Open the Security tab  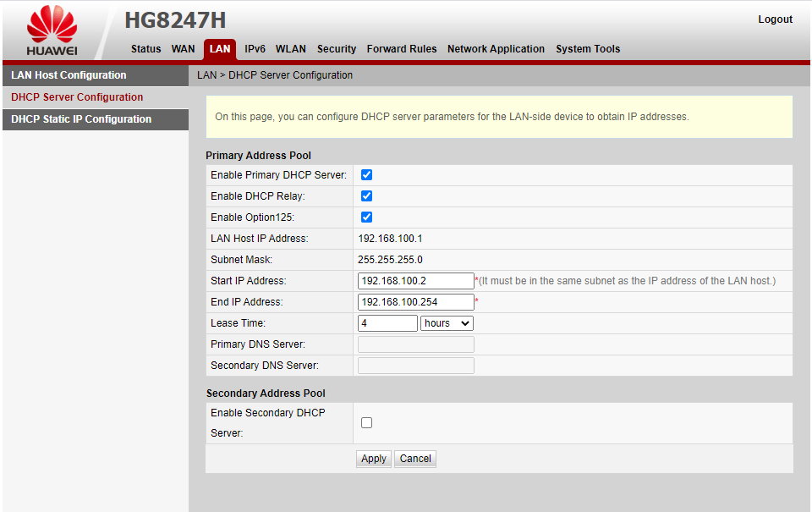coord(337,49)
